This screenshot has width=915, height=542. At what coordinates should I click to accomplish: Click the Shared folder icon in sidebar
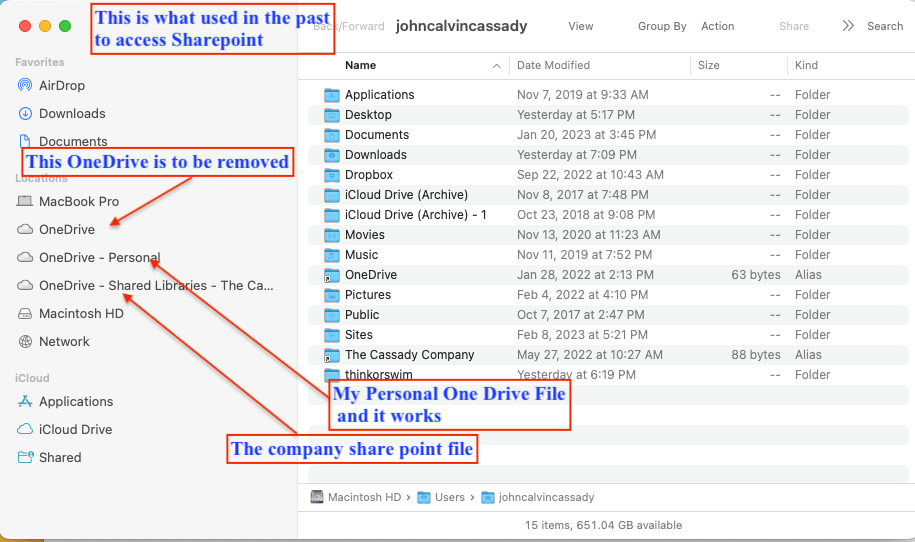[25, 457]
